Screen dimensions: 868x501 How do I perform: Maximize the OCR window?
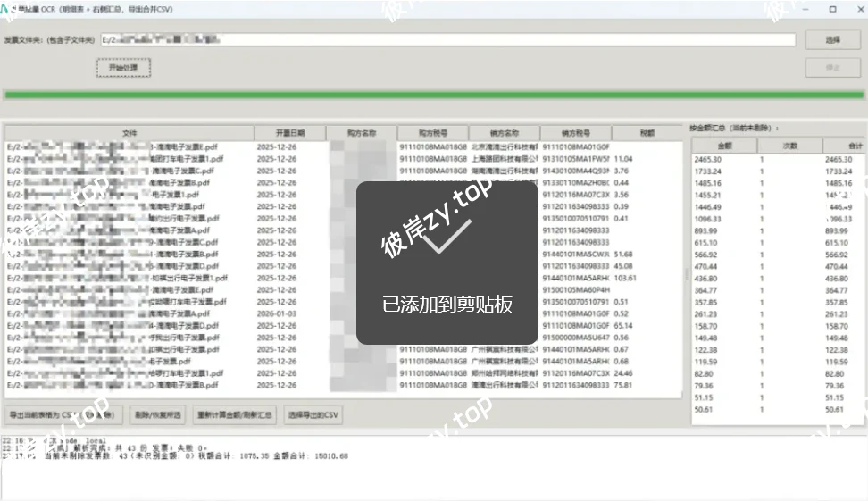(832, 9)
